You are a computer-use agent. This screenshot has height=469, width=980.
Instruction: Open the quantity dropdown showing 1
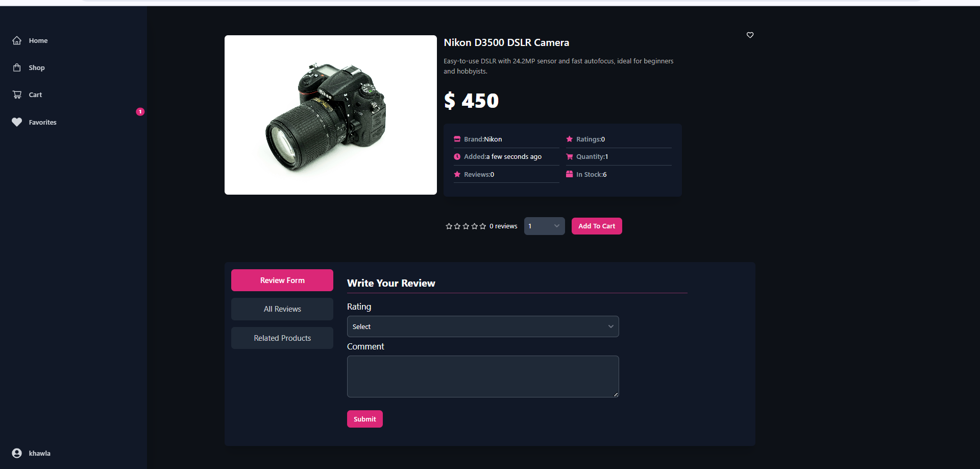pyautogui.click(x=544, y=225)
